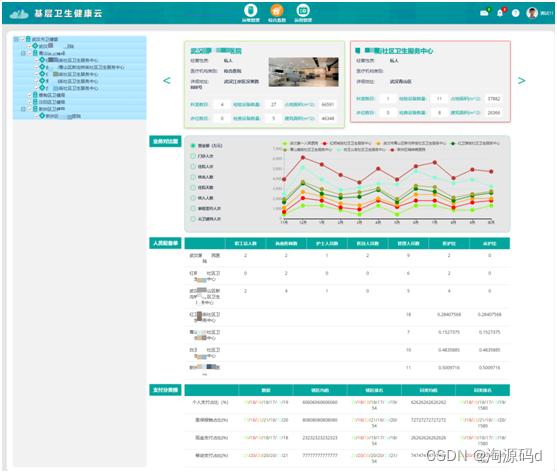557x473 pixels.
Task: Collapse the last district tree node
Action: (23, 109)
